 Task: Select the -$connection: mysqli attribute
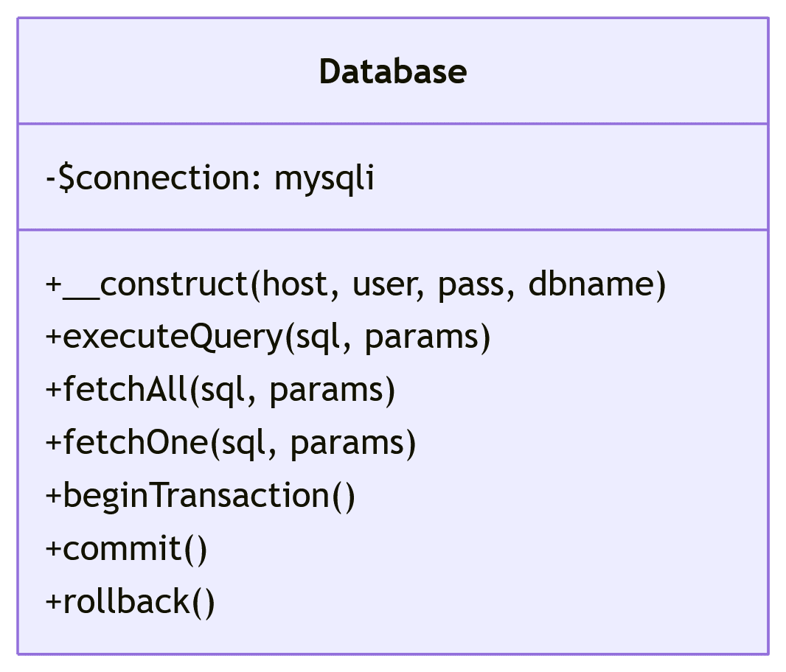(x=210, y=178)
